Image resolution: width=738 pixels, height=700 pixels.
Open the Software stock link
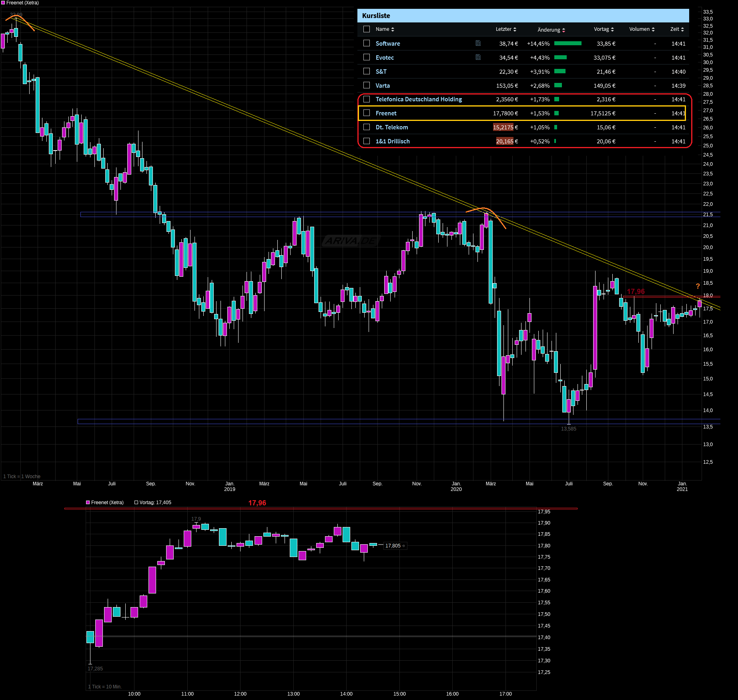point(388,44)
